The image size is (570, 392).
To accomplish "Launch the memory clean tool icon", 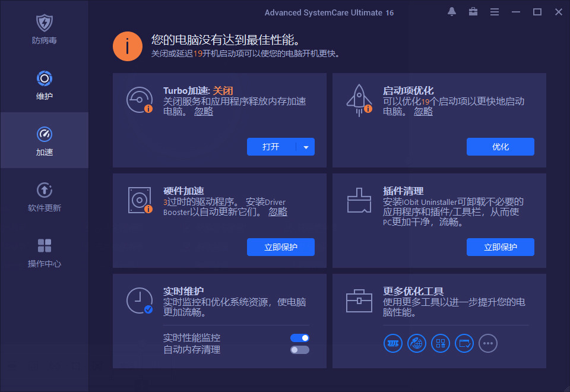I will point(392,343).
